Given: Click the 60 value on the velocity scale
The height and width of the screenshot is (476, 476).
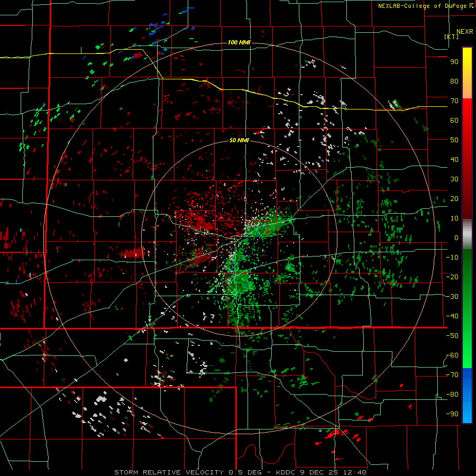Looking at the screenshot, I should pyautogui.click(x=454, y=120).
